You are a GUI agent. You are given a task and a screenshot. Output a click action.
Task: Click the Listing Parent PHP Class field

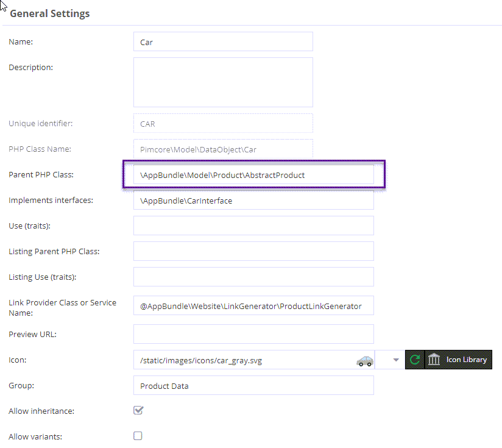[x=253, y=251]
